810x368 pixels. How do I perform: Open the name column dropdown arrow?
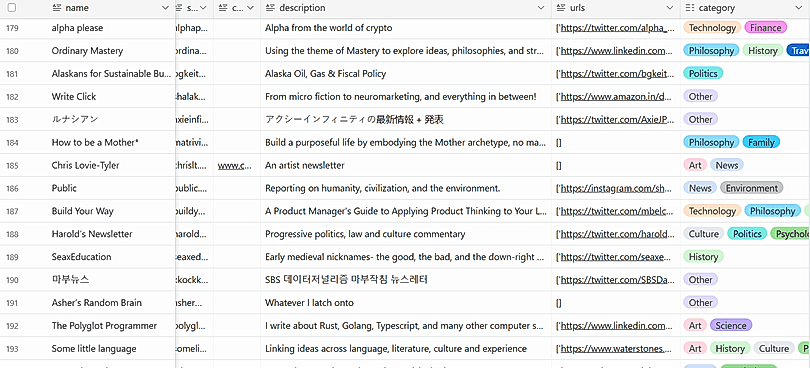point(165,8)
